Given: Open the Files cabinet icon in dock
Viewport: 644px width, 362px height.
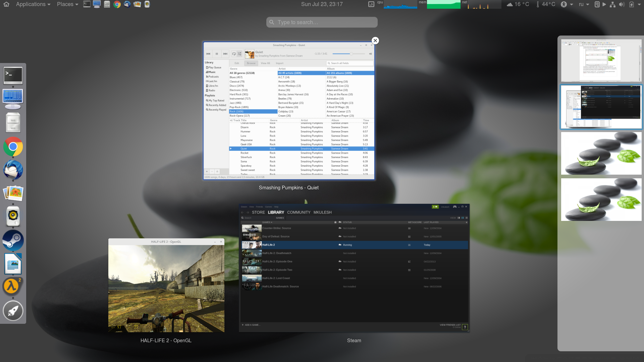Looking at the screenshot, I should click(13, 122).
